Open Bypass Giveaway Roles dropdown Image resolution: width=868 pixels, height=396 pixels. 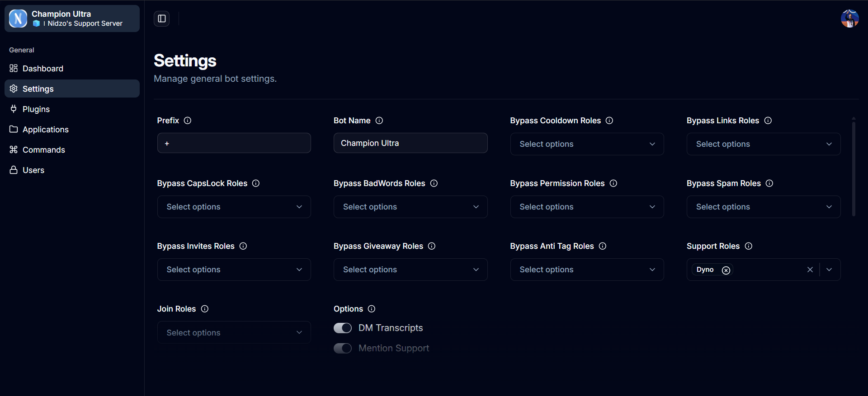pyautogui.click(x=410, y=270)
